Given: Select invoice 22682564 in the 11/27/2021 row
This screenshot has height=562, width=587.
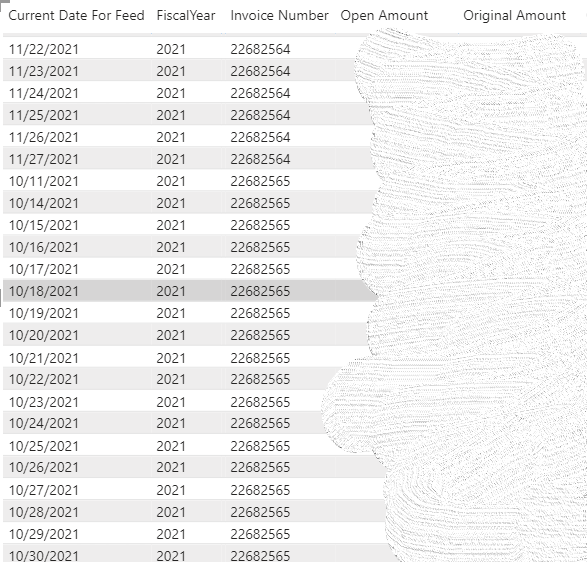Looking at the screenshot, I should point(260,159).
